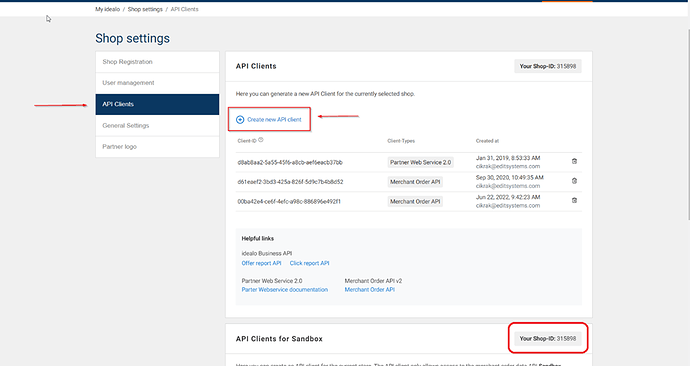The height and width of the screenshot is (366, 690).
Task: Open Parter Webservice documentation link
Action: coord(285,289)
